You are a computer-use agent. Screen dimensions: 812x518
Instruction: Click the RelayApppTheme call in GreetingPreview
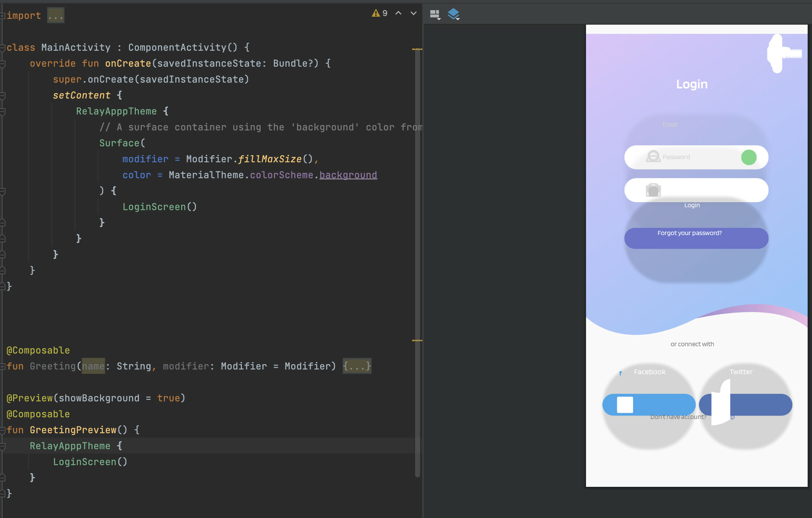tap(70, 446)
